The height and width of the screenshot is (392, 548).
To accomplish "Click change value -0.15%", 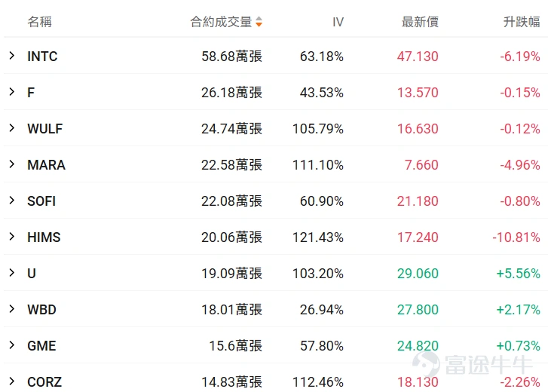I will (x=520, y=93).
